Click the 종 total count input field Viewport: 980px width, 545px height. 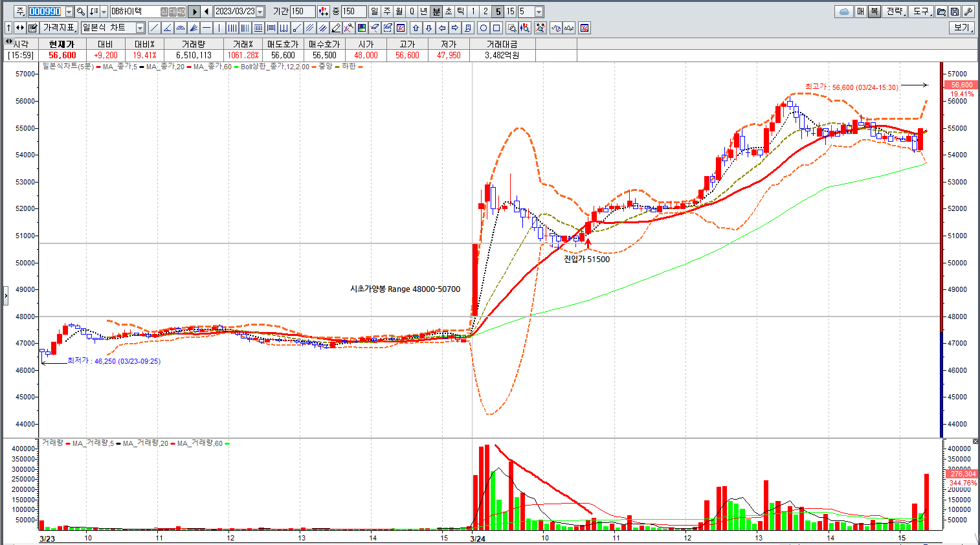[x=353, y=12]
